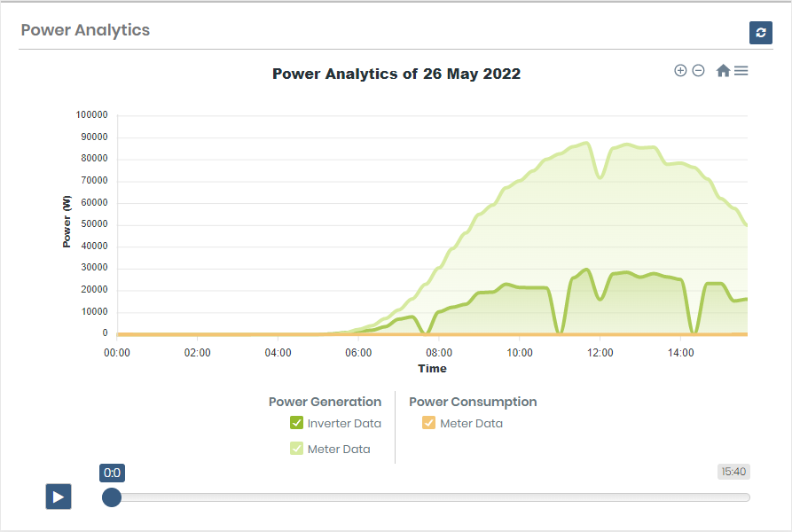Image resolution: width=792 pixels, height=532 pixels.
Task: Click the middle of the time slider track
Action: [430, 497]
